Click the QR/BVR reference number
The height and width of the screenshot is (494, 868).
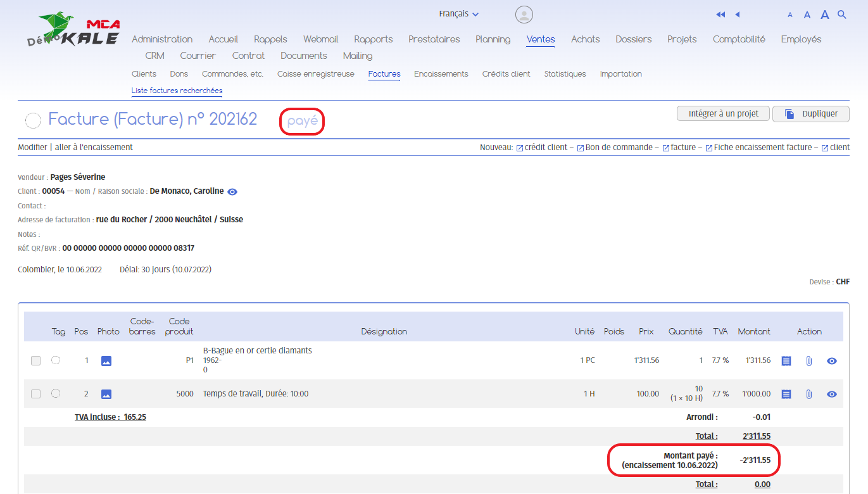pos(128,248)
